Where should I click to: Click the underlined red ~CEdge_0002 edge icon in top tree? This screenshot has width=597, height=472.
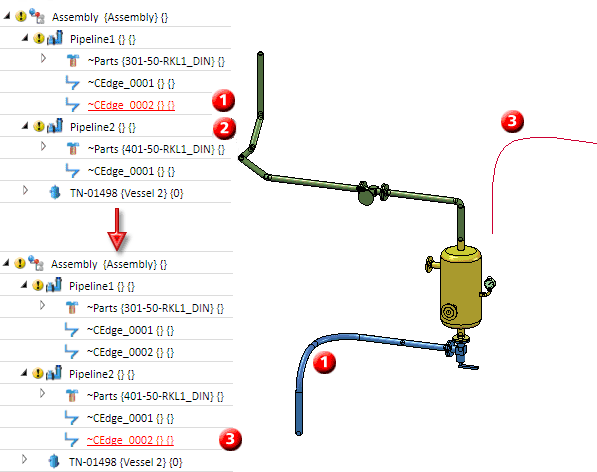(x=72, y=105)
